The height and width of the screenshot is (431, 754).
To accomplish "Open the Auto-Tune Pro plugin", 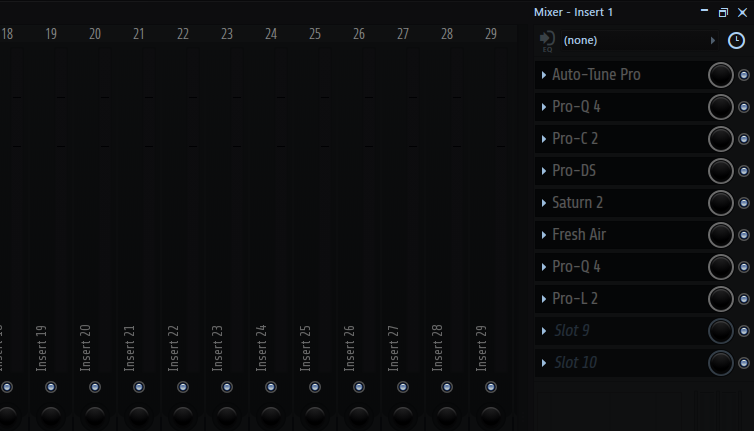I will click(x=596, y=75).
